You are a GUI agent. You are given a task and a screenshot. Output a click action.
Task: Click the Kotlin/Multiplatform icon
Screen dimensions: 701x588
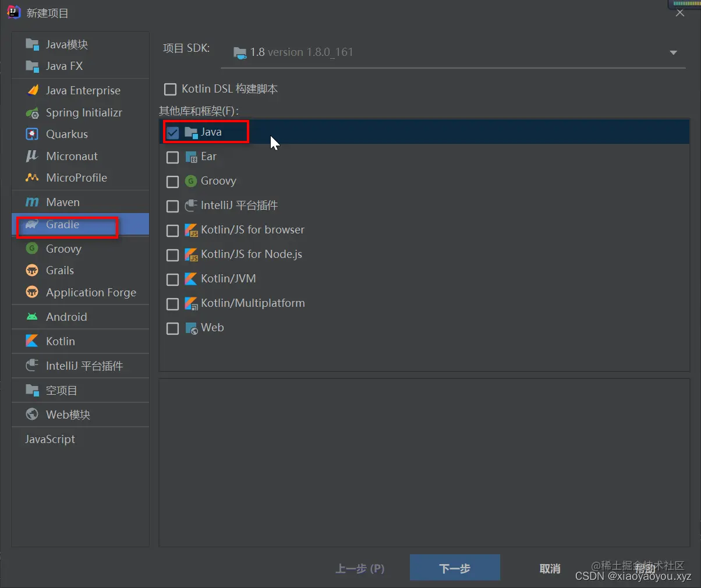coord(191,303)
